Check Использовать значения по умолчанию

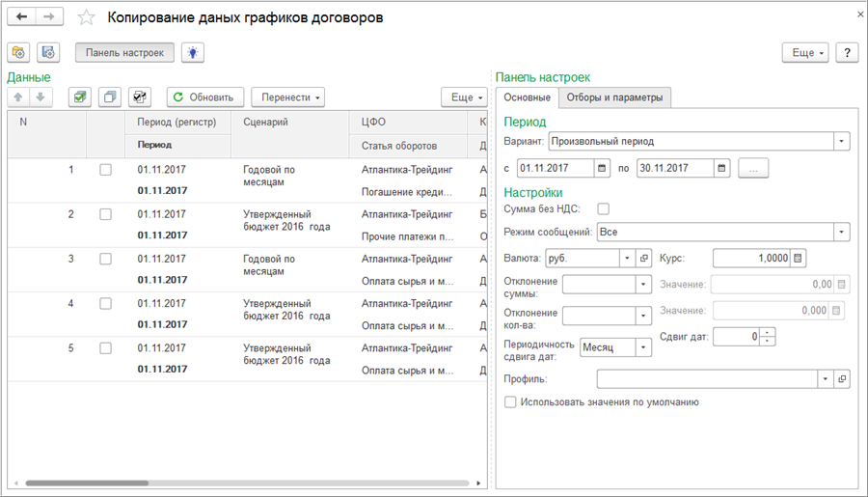(x=511, y=402)
